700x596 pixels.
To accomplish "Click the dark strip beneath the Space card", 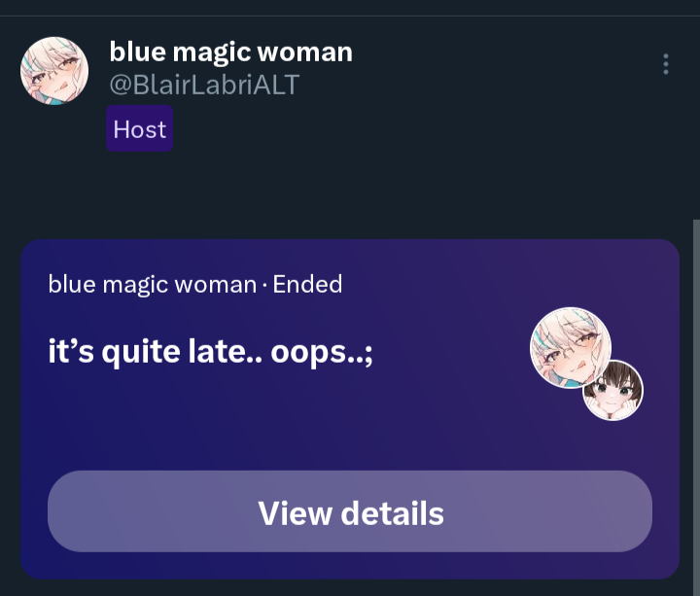I will click(350, 588).
